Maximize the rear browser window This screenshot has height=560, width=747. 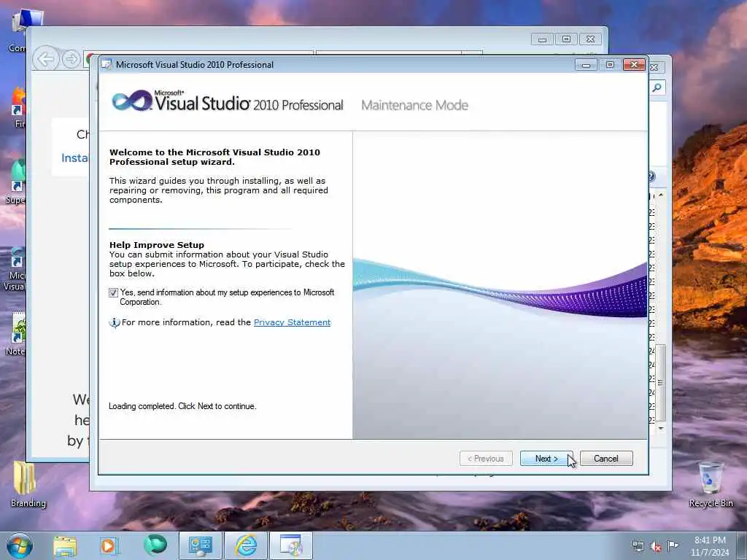tap(566, 39)
